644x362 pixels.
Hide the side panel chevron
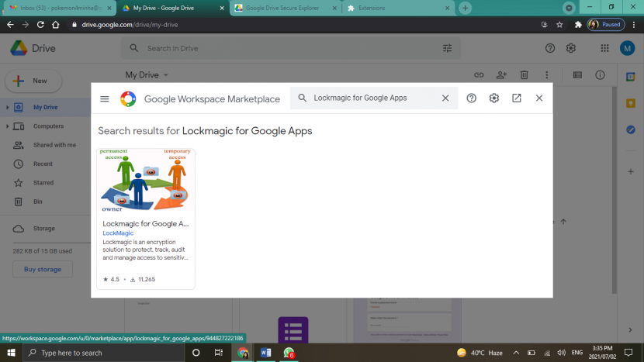coord(631,330)
